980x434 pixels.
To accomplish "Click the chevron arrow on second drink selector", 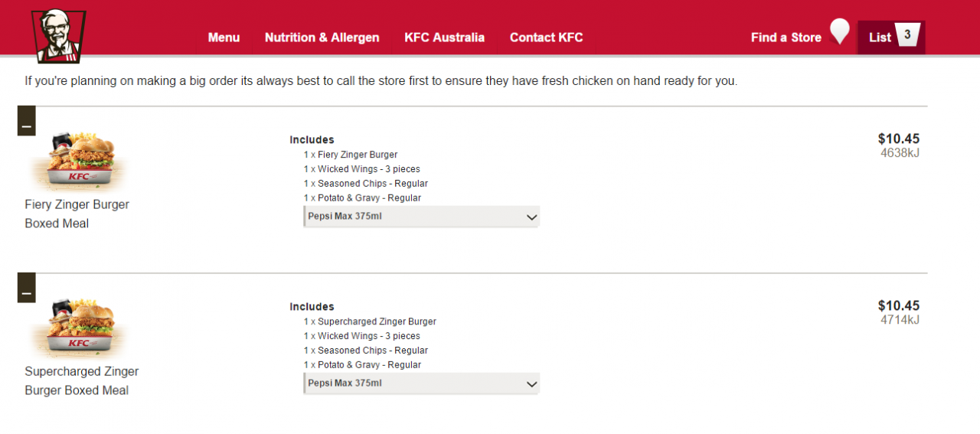I will [x=532, y=384].
